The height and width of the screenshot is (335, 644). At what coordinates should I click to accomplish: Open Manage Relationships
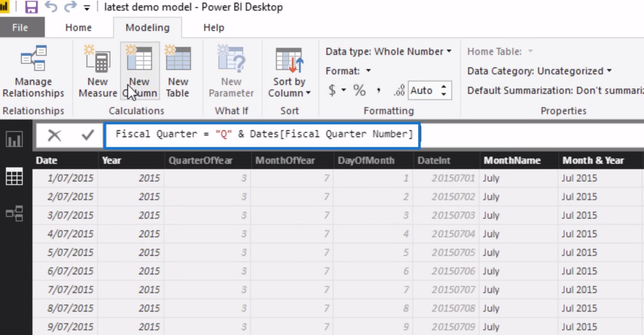click(33, 71)
